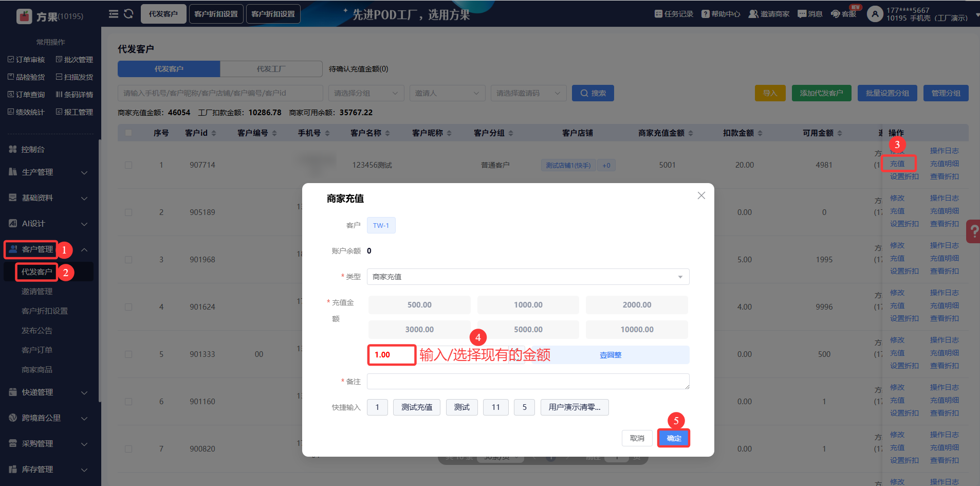Expand 生产管理 in the sidebar

click(48, 172)
